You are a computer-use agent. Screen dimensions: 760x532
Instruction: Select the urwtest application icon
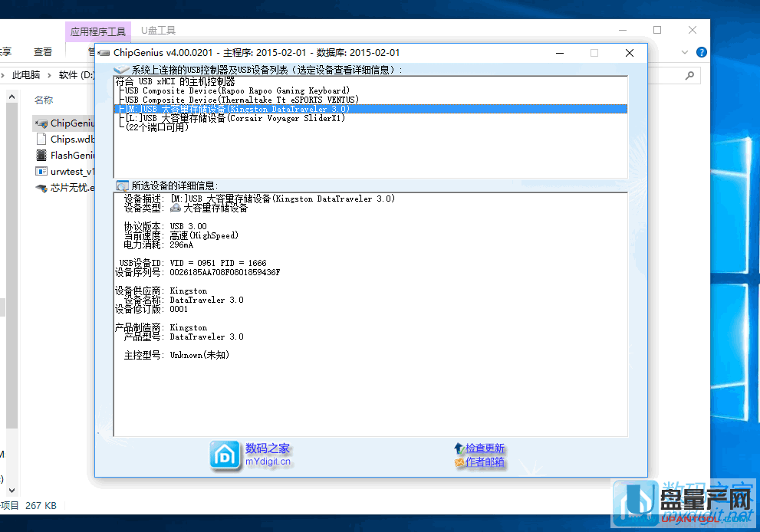(41, 171)
